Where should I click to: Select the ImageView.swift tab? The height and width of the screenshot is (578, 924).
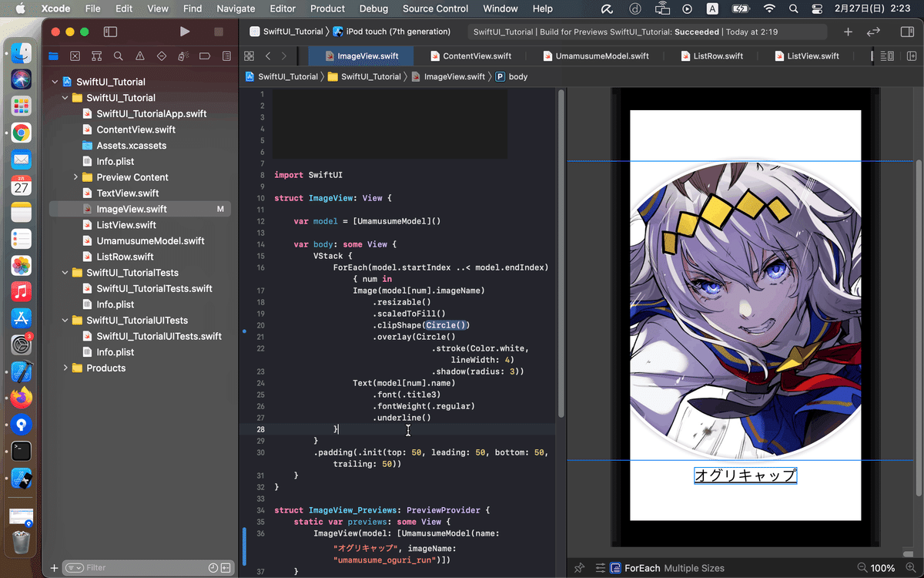click(x=360, y=56)
